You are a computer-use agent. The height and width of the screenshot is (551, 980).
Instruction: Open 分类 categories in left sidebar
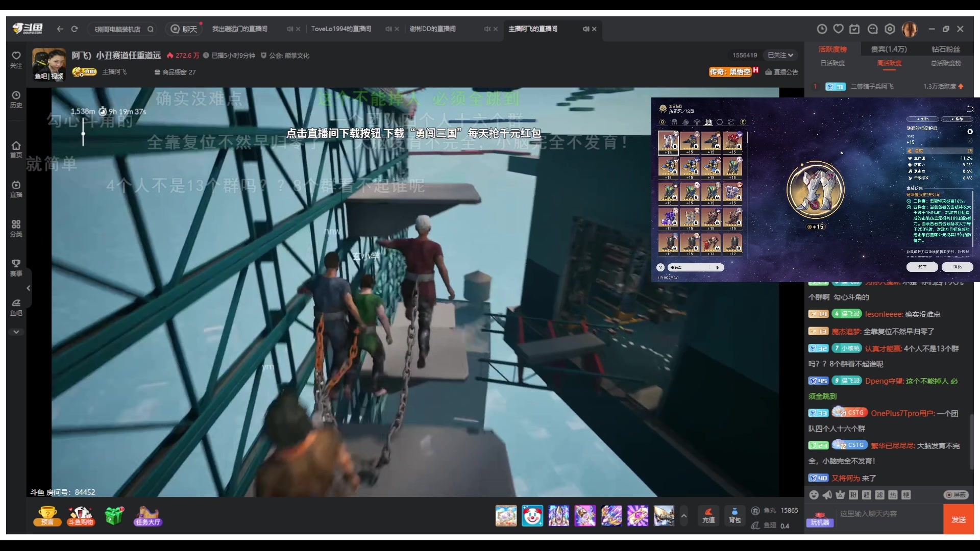(x=16, y=229)
